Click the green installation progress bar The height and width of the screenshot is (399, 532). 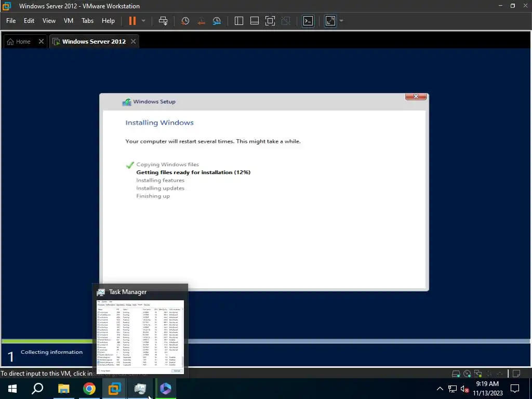47,341
